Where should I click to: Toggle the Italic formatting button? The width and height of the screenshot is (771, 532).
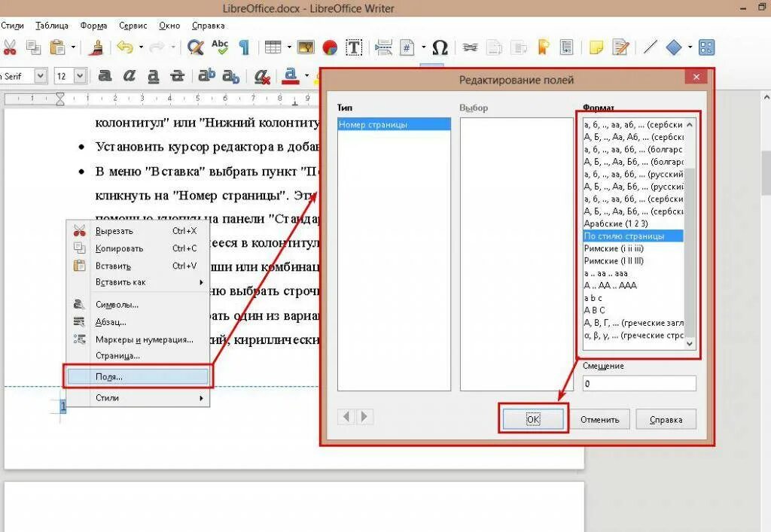click(x=129, y=76)
